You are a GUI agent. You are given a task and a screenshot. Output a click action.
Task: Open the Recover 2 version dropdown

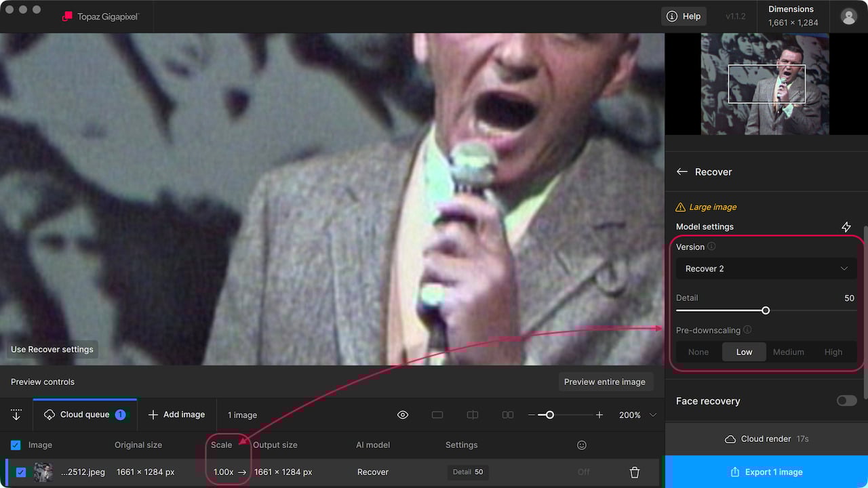[766, 269]
